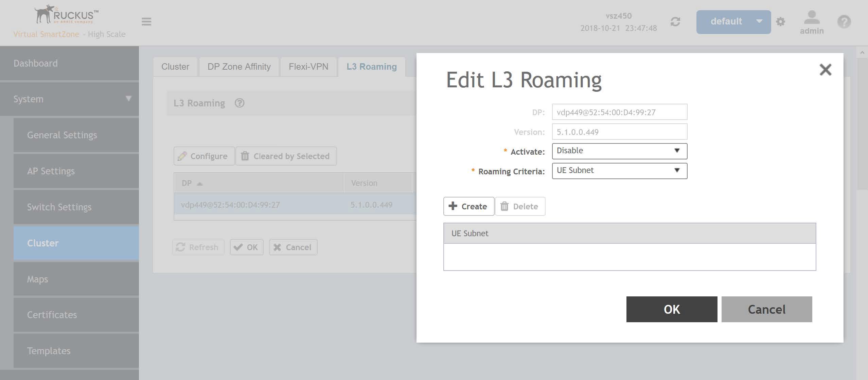Click the Create subnet button
Viewport: 868px width, 380px height.
[x=468, y=206]
